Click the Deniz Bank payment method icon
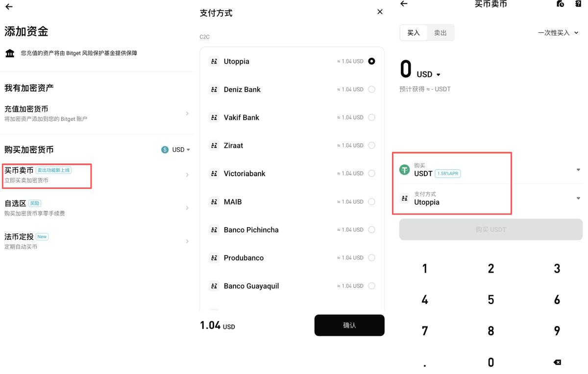 [214, 90]
